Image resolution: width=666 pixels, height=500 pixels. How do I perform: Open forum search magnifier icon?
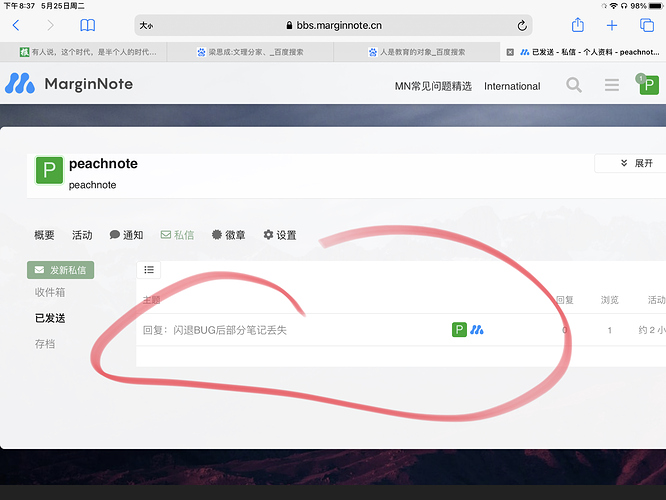coord(574,85)
